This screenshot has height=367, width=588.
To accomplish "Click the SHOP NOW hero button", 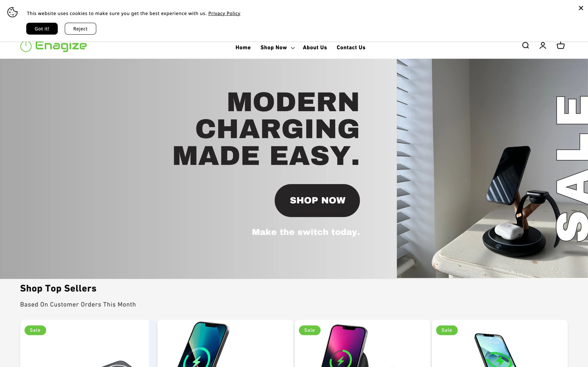I will (x=317, y=200).
